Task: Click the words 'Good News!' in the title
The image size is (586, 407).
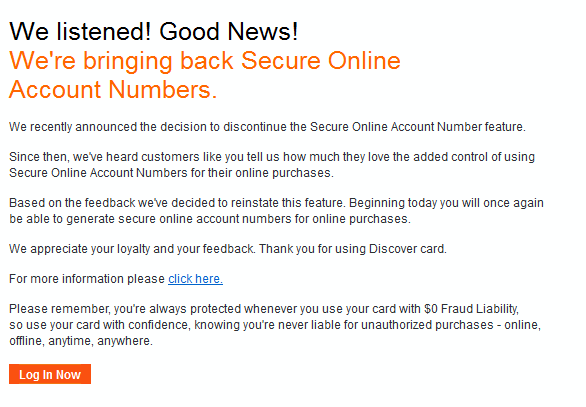Action: click(x=229, y=31)
